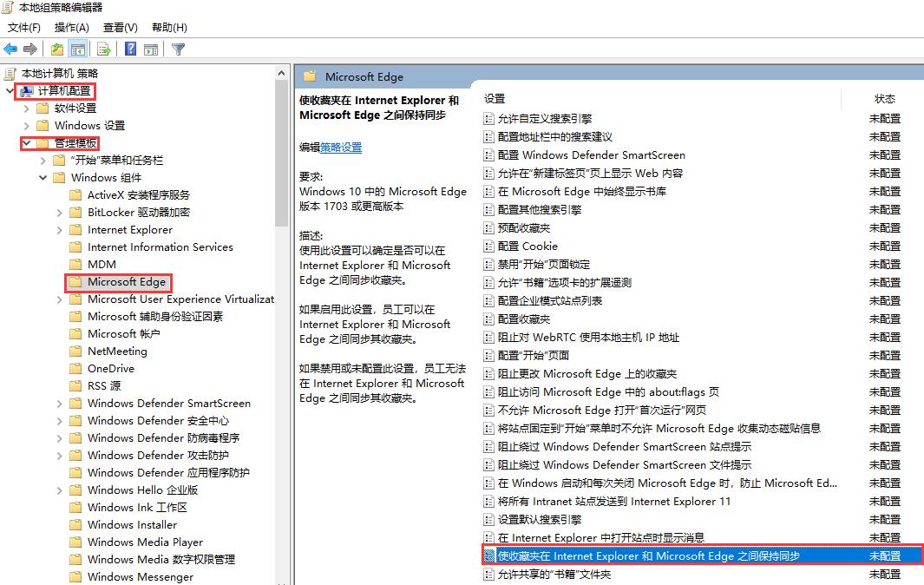Click the Up one level folder icon

57,49
